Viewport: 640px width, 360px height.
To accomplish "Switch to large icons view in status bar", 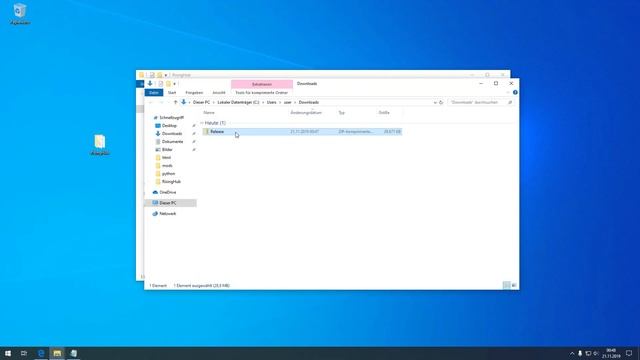I will [x=514, y=285].
